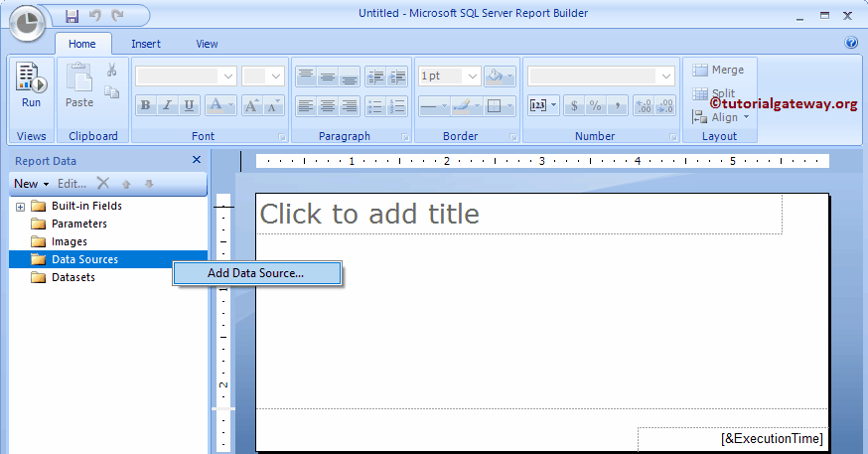
Task: Select the Images folder
Action: click(60, 242)
